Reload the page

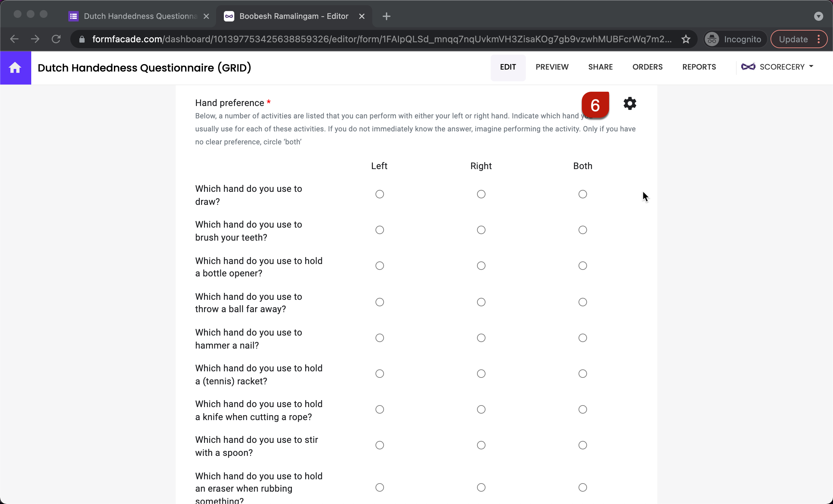(x=56, y=39)
